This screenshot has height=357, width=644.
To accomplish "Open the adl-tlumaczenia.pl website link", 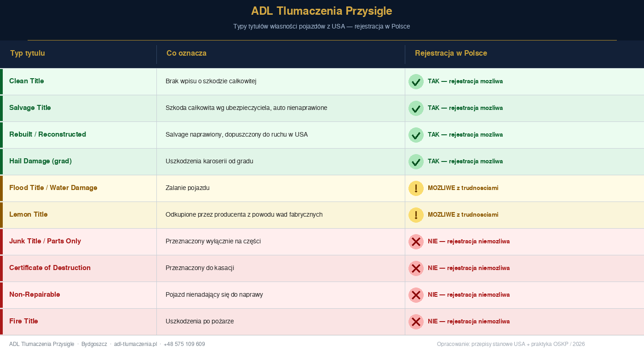I will coord(136,344).
